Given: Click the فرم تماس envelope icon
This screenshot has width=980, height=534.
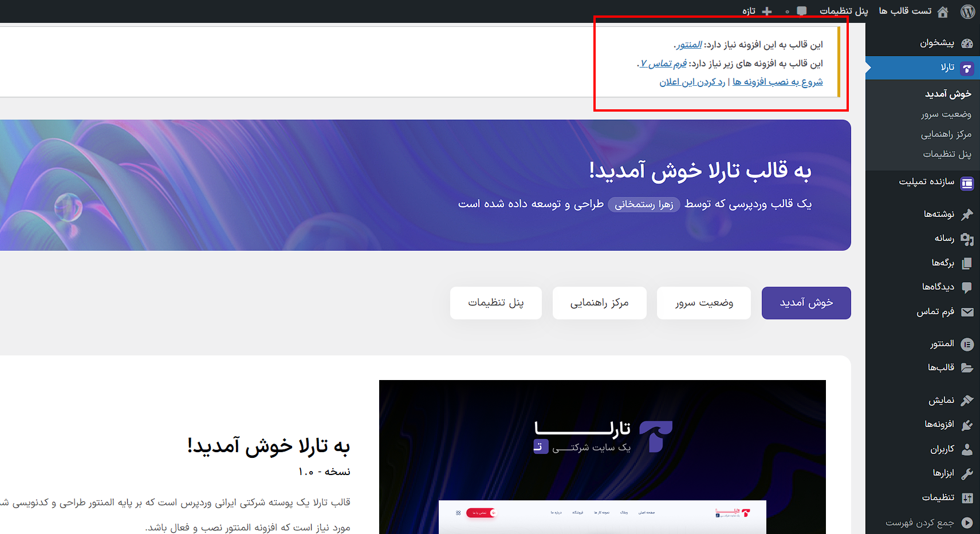Looking at the screenshot, I should point(967,312).
